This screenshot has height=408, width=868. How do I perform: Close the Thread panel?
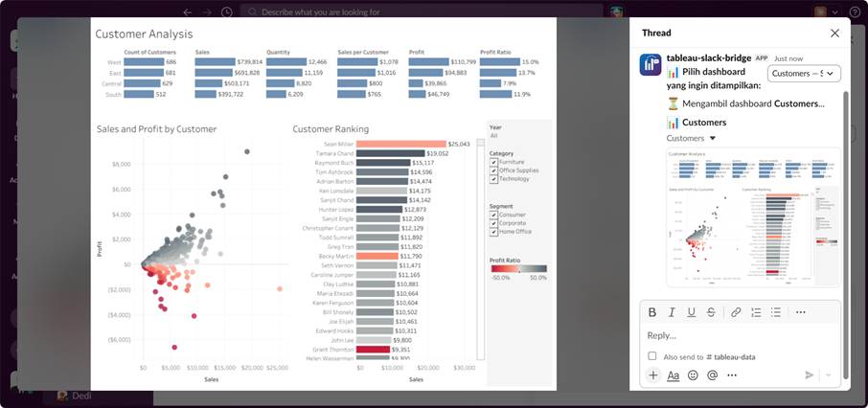(834, 34)
